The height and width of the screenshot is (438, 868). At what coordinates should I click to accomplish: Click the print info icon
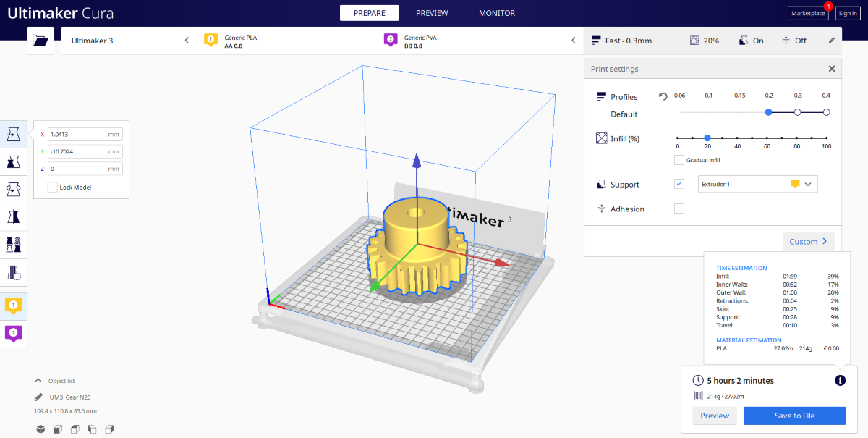tap(840, 380)
